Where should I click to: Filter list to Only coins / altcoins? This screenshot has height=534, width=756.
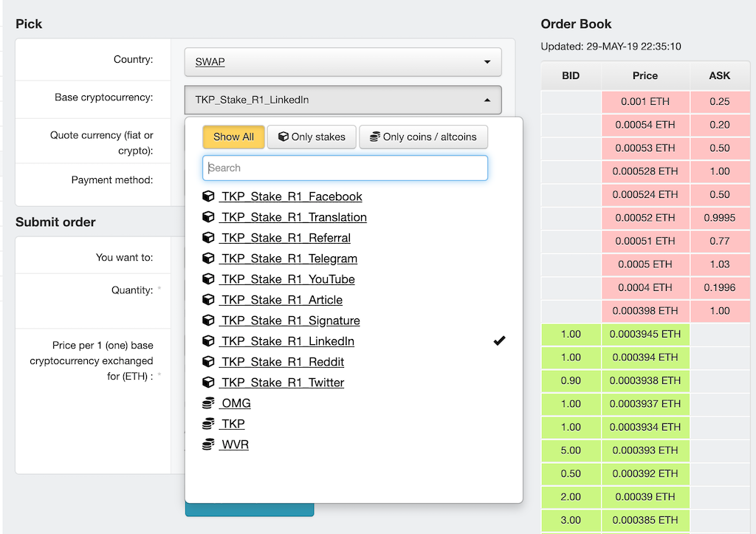click(x=423, y=137)
